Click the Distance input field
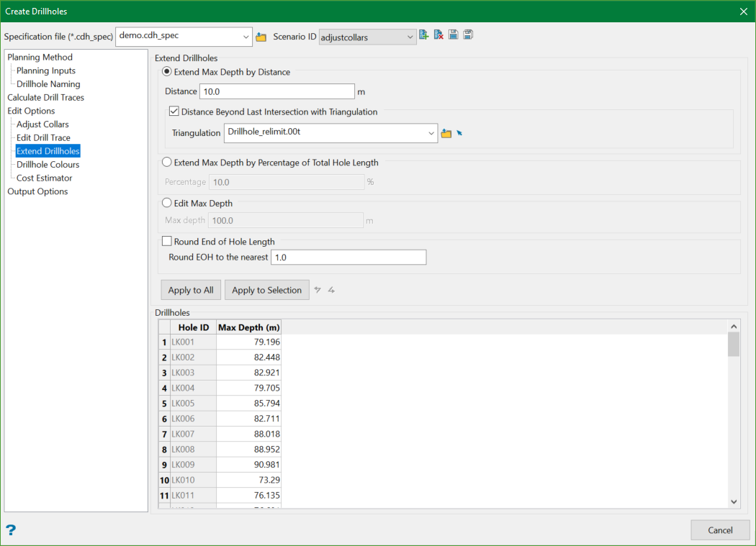 point(276,91)
